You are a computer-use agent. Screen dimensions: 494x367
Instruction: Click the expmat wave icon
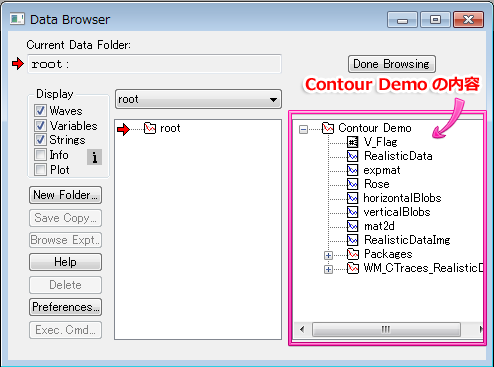tap(353, 170)
